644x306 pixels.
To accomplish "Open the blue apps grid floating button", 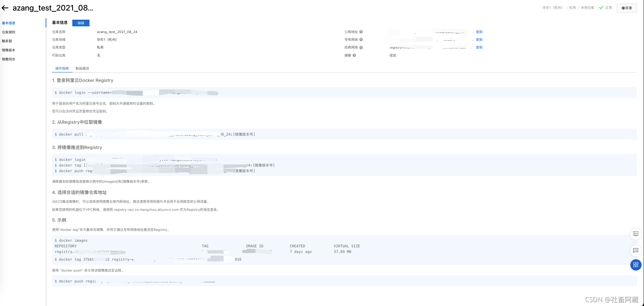I will tap(636, 265).
